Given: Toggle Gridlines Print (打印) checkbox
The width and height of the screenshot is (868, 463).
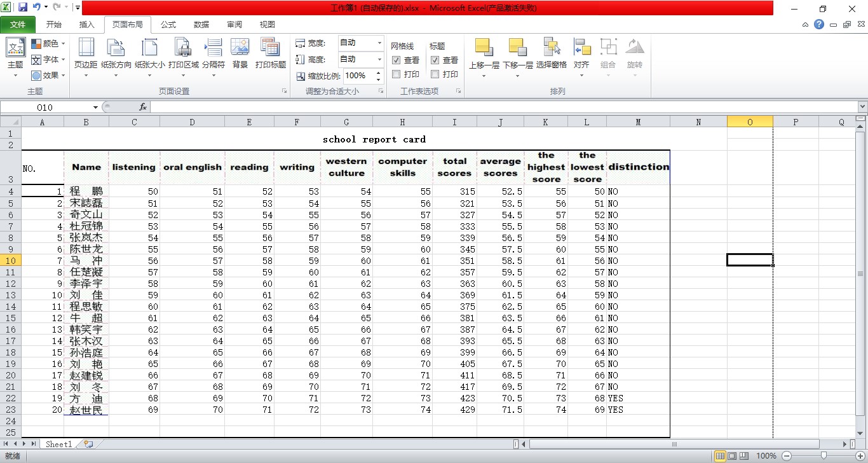Looking at the screenshot, I should (397, 74).
